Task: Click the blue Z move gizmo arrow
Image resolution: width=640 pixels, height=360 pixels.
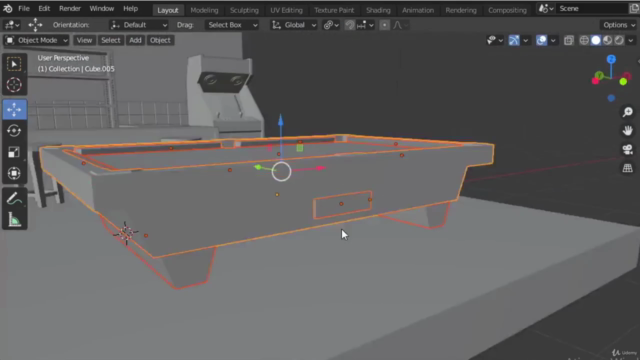Action: (280, 120)
